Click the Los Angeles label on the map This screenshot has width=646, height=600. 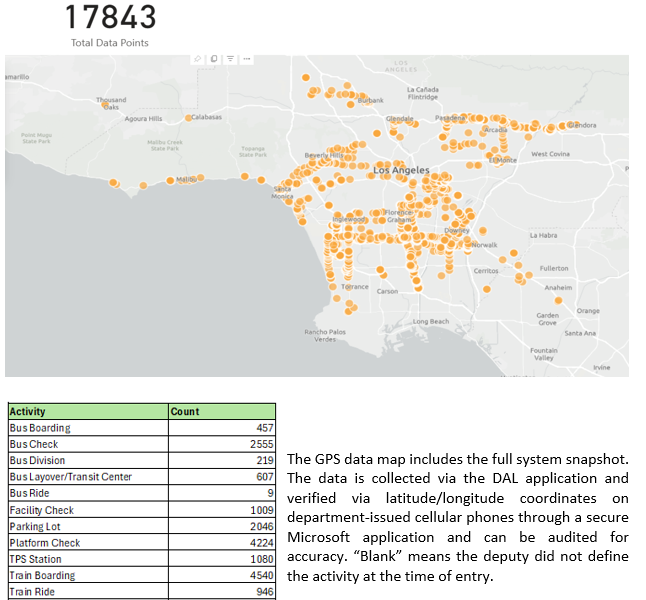click(x=401, y=171)
